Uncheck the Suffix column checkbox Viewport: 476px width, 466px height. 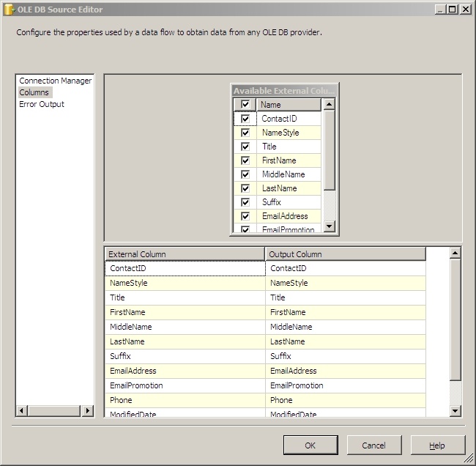[245, 202]
